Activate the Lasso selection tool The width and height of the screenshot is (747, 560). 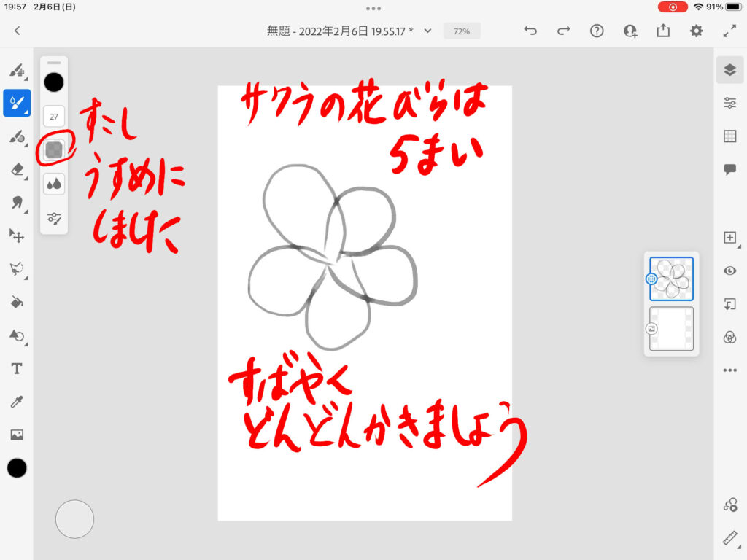tap(16, 268)
